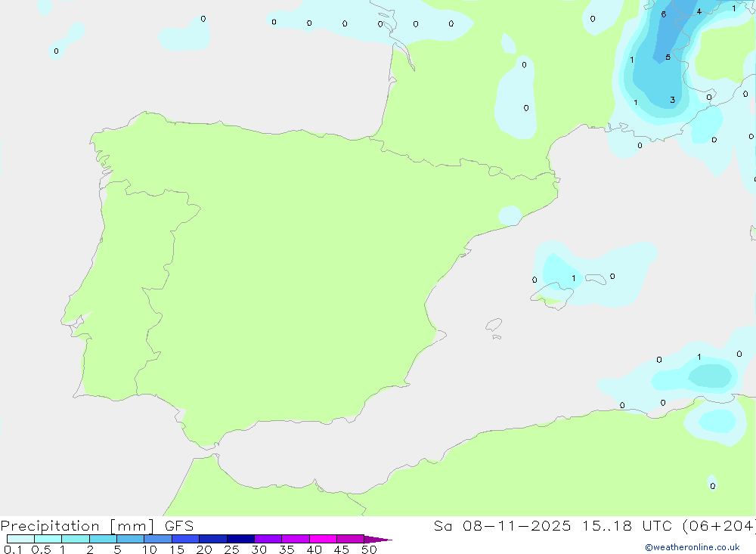The width and height of the screenshot is (756, 554).
Task: Click the '(06+204)' forecast run text
Action: 719,526
